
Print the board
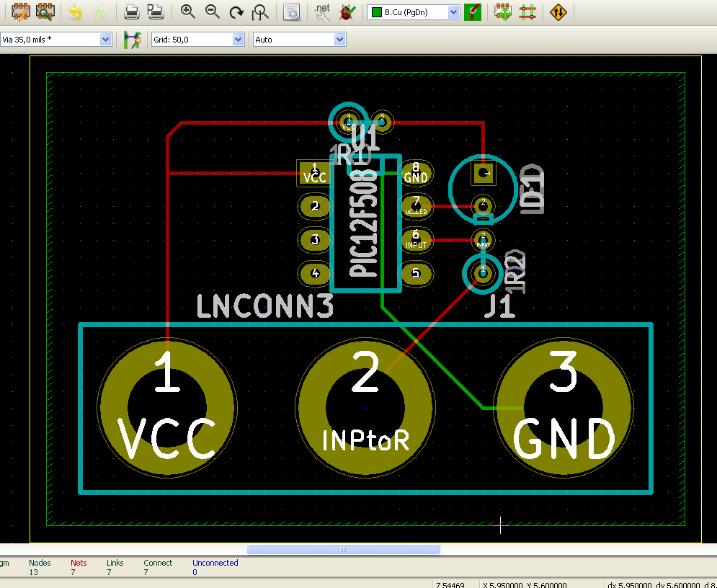point(132,12)
